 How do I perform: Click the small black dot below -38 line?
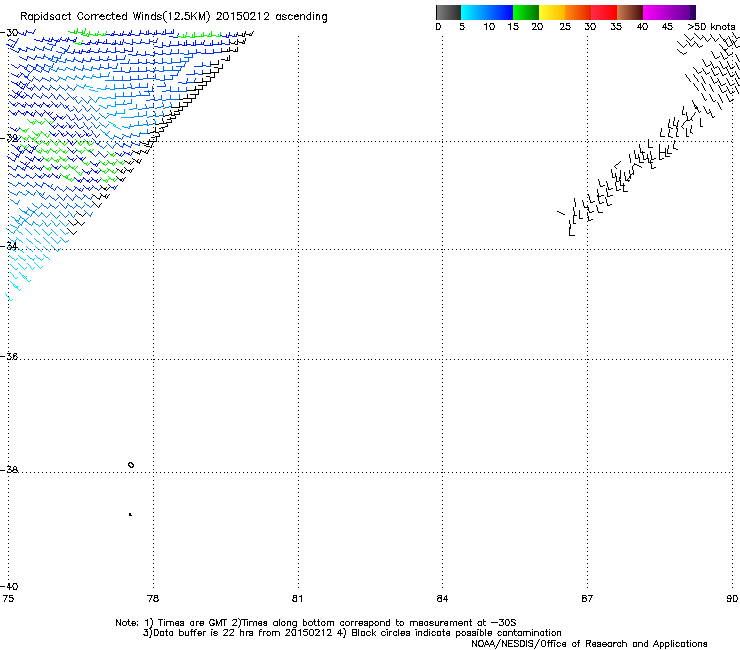click(x=130, y=514)
